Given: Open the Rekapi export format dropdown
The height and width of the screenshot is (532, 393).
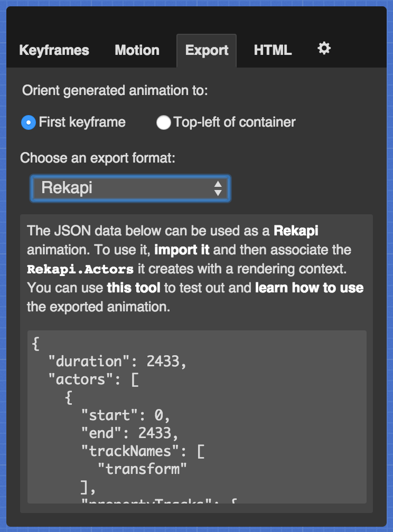Looking at the screenshot, I should point(130,188).
